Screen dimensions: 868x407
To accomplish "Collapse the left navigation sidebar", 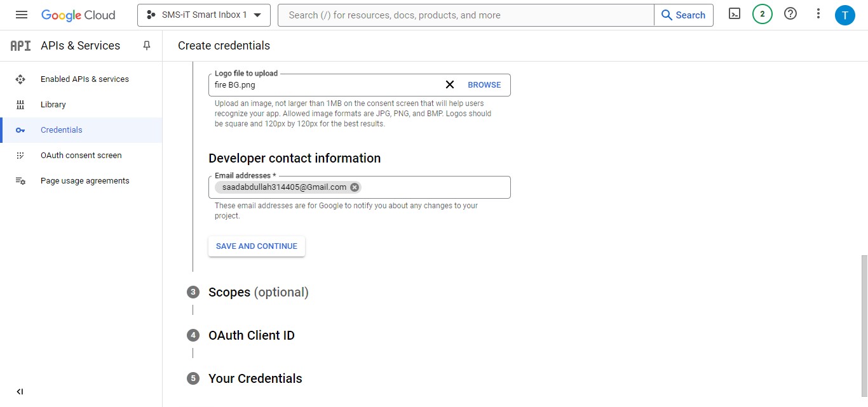I will tap(19, 391).
